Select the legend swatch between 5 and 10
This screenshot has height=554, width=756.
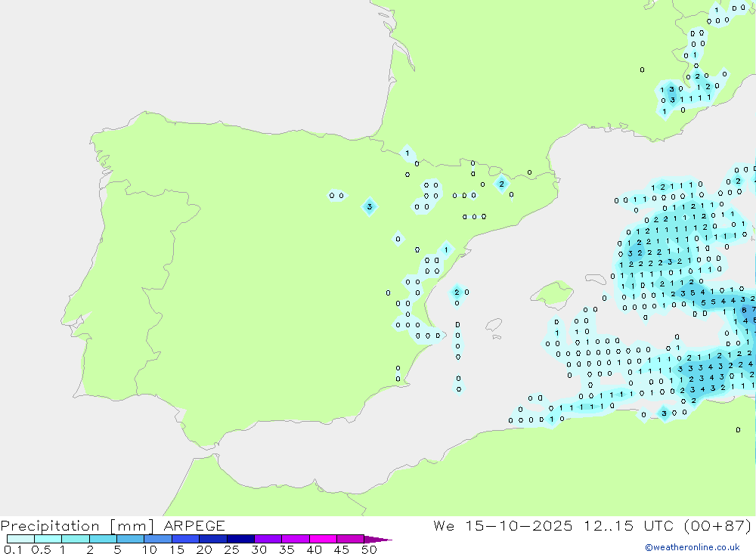click(x=130, y=539)
